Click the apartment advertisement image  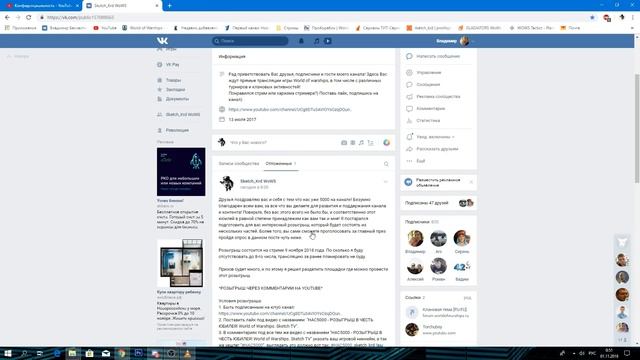pyautogui.click(x=181, y=263)
